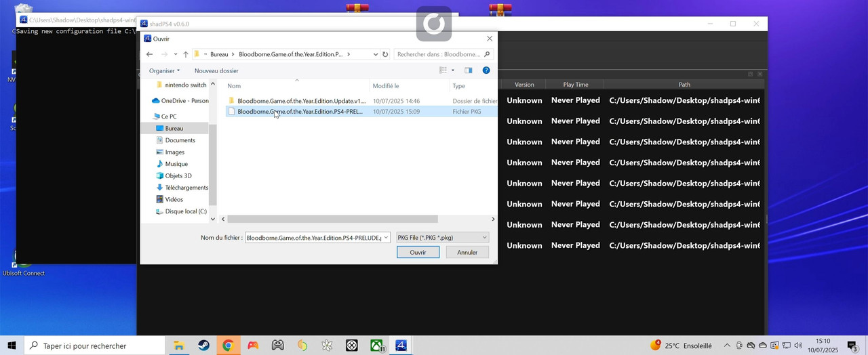Open the Windows Start menu
The width and height of the screenshot is (868, 355).
12,346
